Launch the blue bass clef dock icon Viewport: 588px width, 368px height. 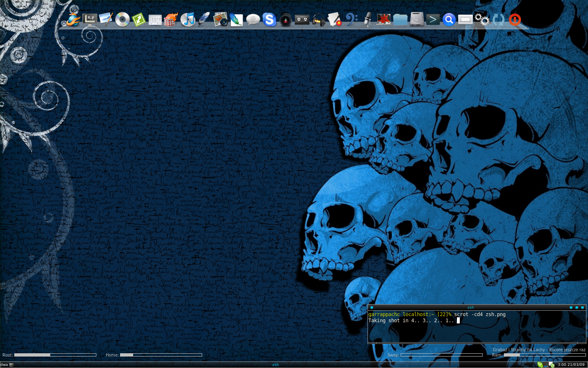coord(351,19)
